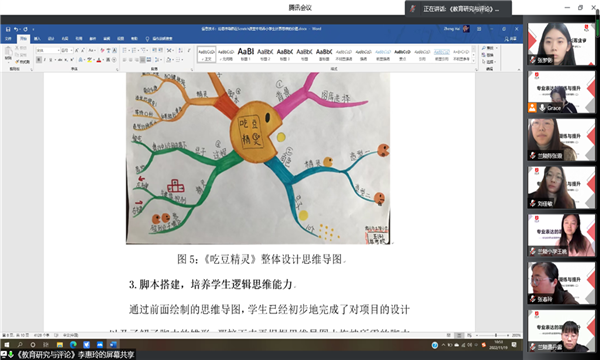The height and width of the screenshot is (360, 600).
Task: Open Microsoft Edge from the taskbar
Action: (73, 345)
